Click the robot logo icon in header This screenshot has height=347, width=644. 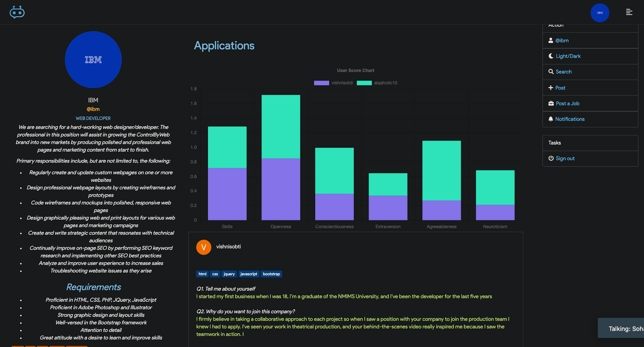[x=17, y=12]
